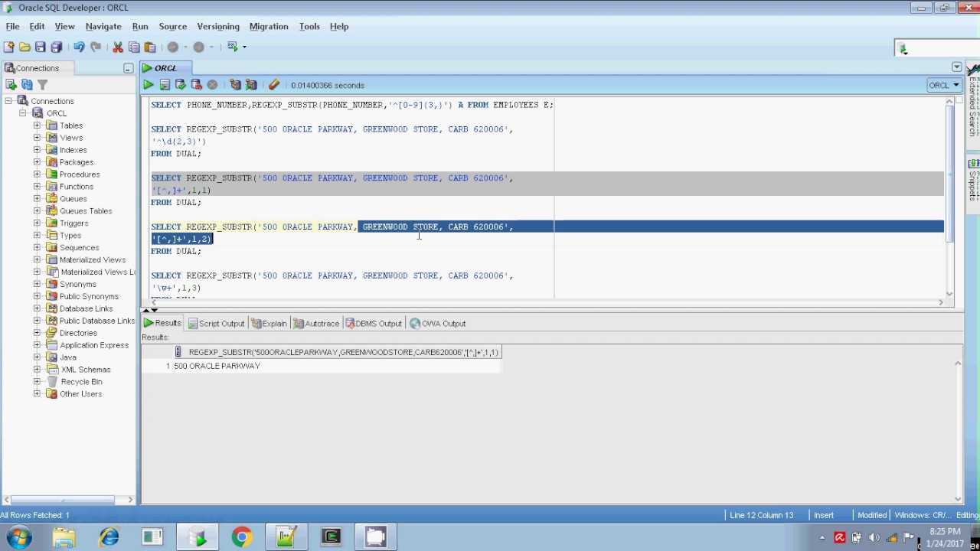Open the File menu
The height and width of the screenshot is (551, 980).
tap(12, 26)
